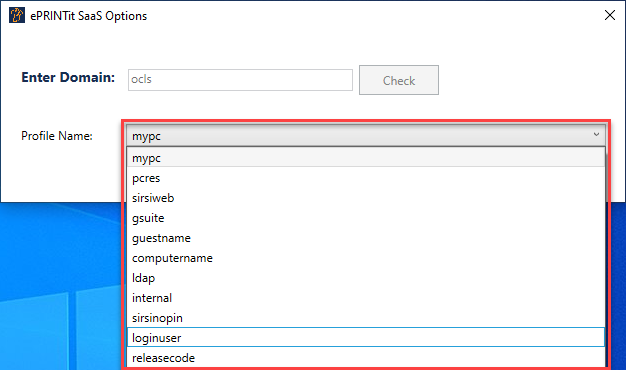This screenshot has width=626, height=370.
Task: Select guestname from the list
Action: click(x=366, y=238)
